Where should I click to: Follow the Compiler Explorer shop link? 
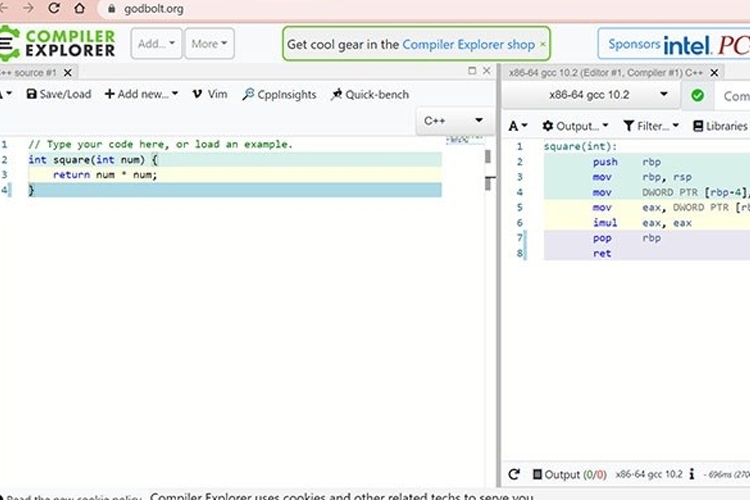pos(468,44)
